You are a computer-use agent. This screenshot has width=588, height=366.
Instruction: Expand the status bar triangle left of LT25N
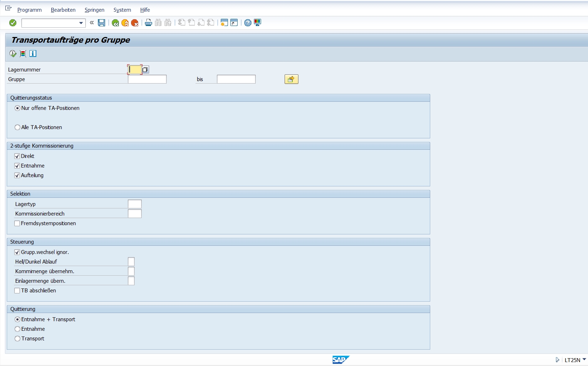tap(557, 360)
